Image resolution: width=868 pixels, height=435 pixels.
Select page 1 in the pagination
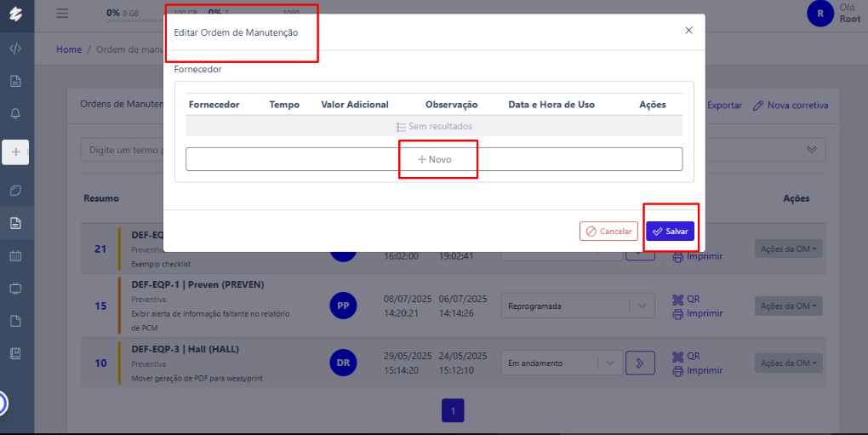pos(453,411)
